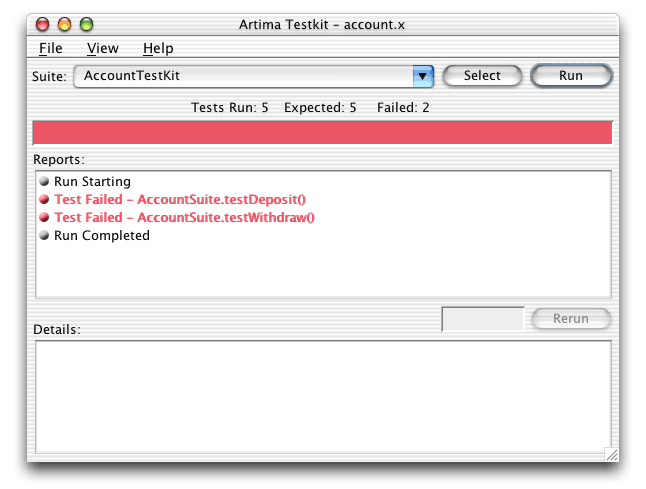Click the window resize grip icon
The image size is (646, 489).
point(611,454)
